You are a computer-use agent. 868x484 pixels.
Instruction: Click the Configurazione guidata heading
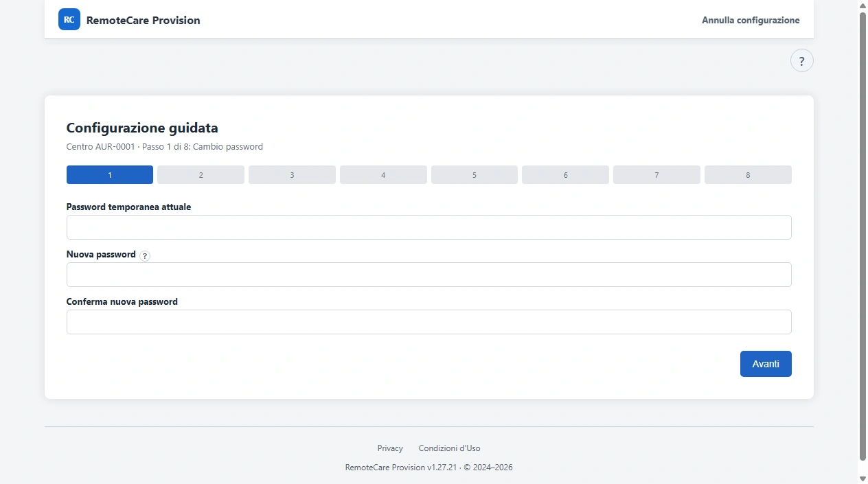pyautogui.click(x=142, y=128)
